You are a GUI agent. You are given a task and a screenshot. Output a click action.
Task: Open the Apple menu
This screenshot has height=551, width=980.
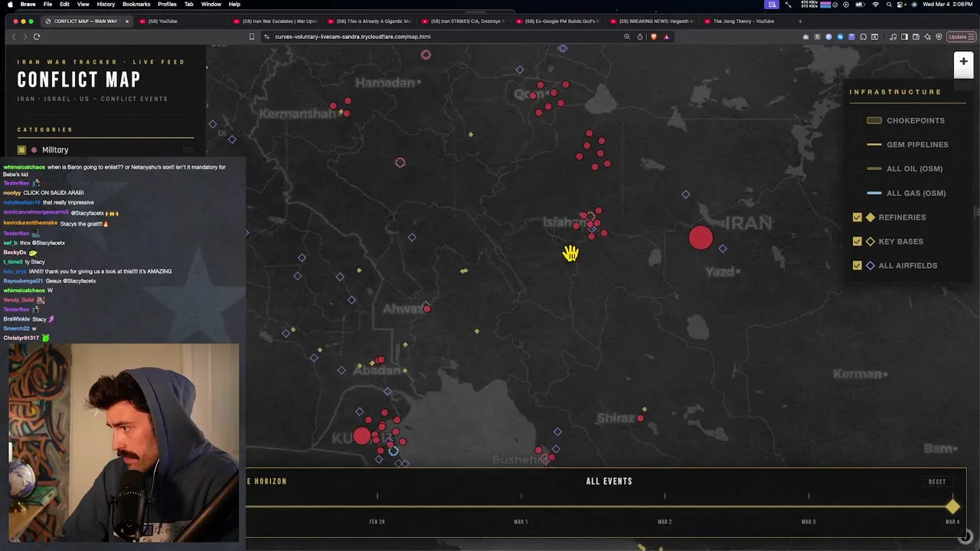[x=10, y=5]
